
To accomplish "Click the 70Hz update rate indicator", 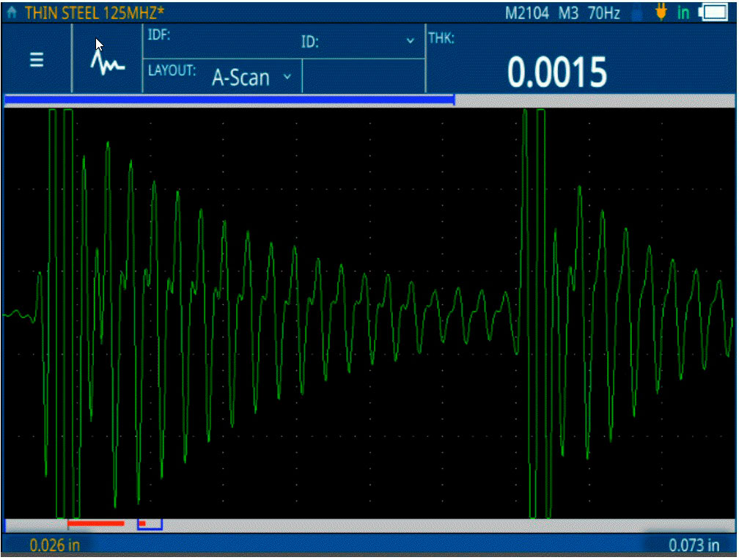I will 604,12.
